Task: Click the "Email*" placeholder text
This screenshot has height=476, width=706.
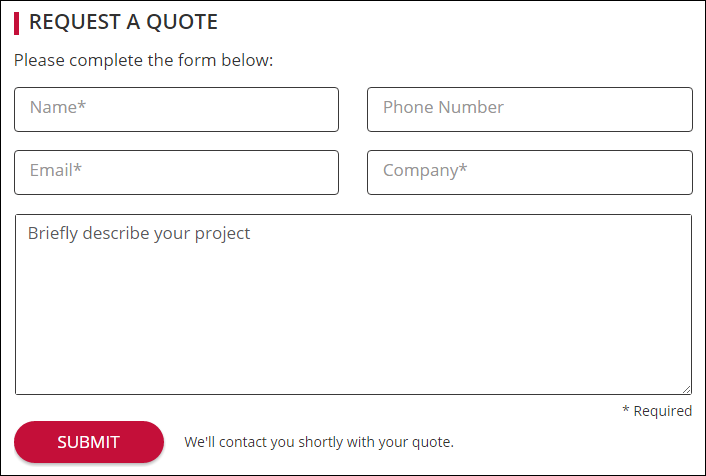Action: click(x=56, y=171)
